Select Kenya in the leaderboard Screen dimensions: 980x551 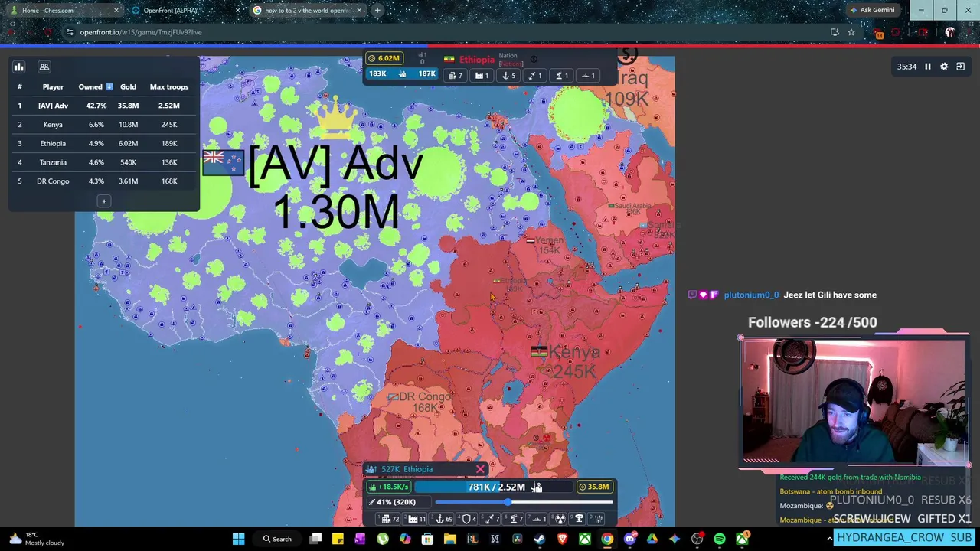click(x=103, y=124)
